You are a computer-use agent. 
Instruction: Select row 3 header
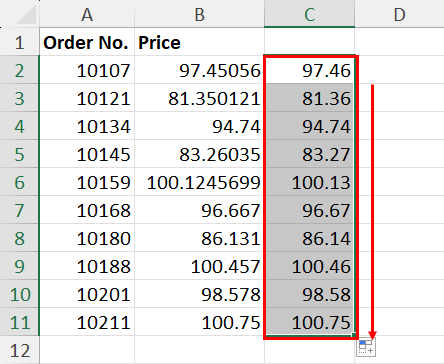pos(19,98)
